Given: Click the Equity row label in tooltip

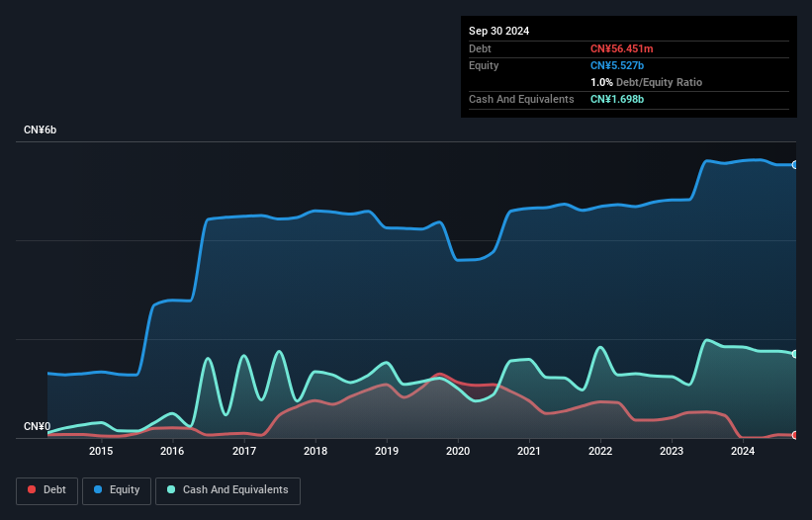Looking at the screenshot, I should (x=484, y=65).
